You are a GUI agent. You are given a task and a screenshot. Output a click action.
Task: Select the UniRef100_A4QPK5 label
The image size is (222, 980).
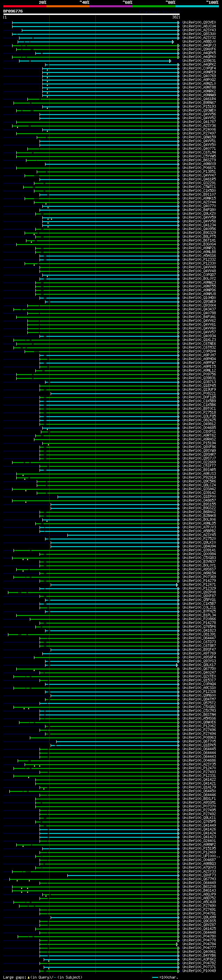coord(199,53)
